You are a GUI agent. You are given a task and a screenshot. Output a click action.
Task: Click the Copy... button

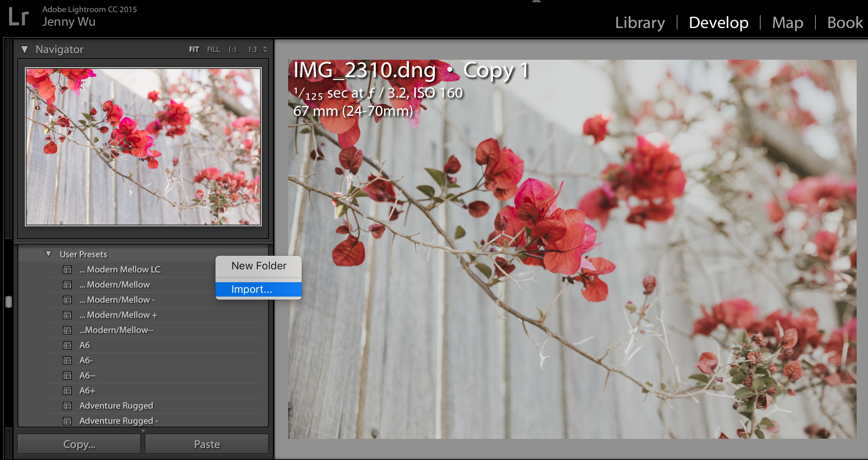tap(78, 444)
